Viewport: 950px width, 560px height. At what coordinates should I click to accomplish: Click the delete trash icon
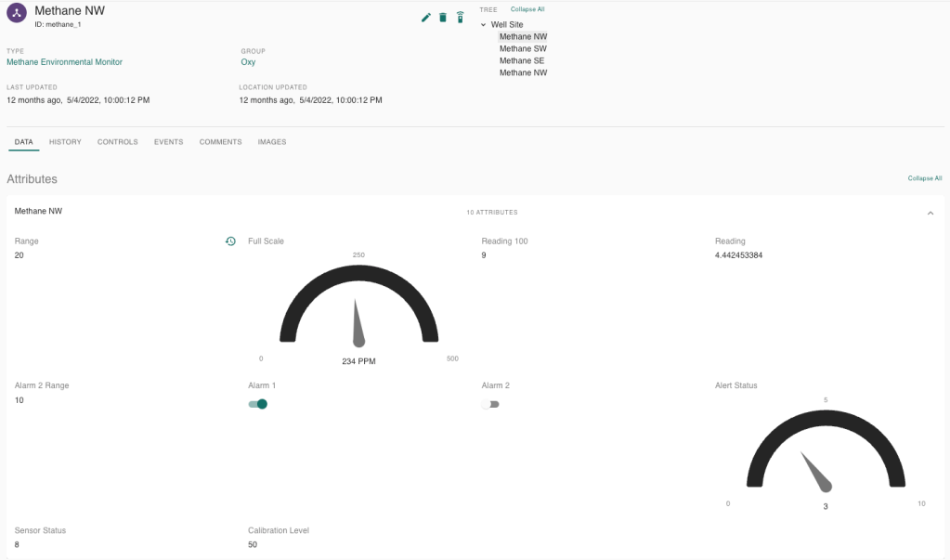pyautogui.click(x=443, y=18)
